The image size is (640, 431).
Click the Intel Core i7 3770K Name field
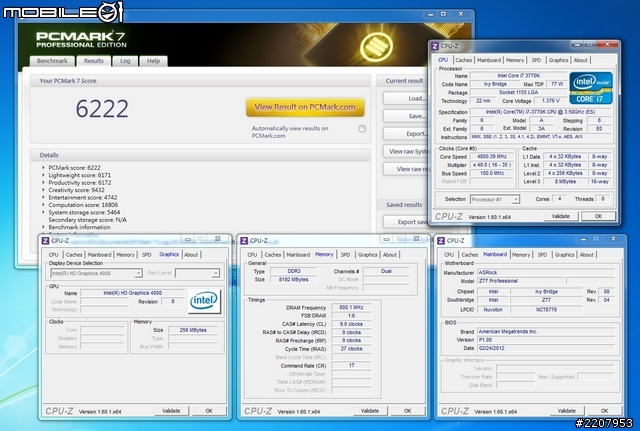tap(518, 76)
